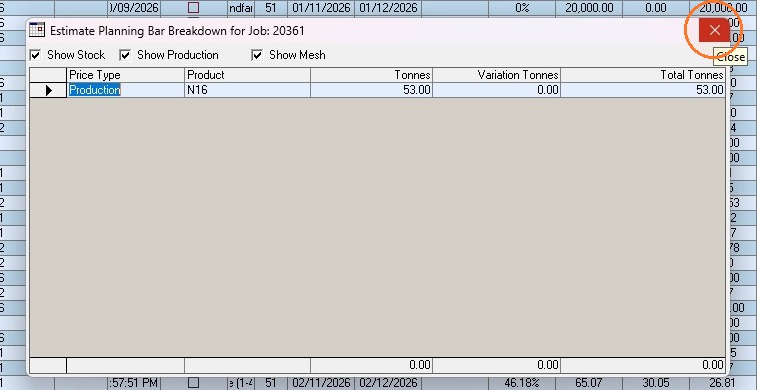The width and height of the screenshot is (757, 390).
Task: Click the 65.07 cell in background grid
Action: 589,383
